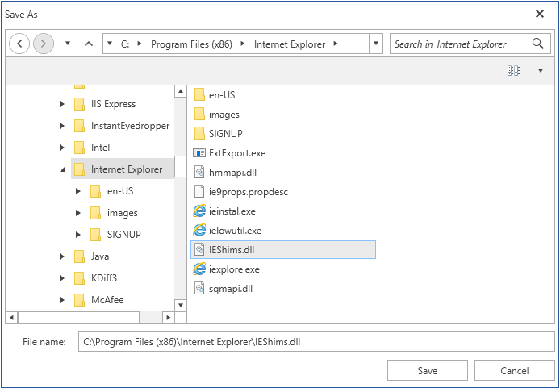
Task: Select the Internet Explorer breadcrumb
Action: point(290,44)
